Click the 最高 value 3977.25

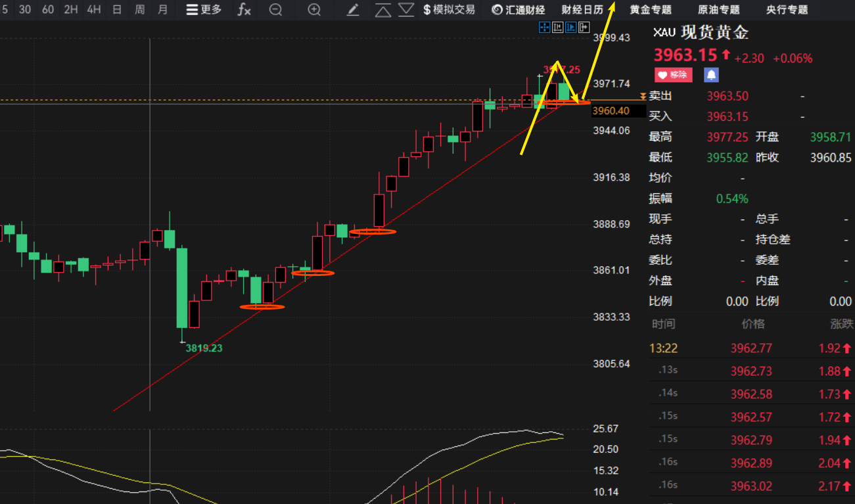pos(728,137)
